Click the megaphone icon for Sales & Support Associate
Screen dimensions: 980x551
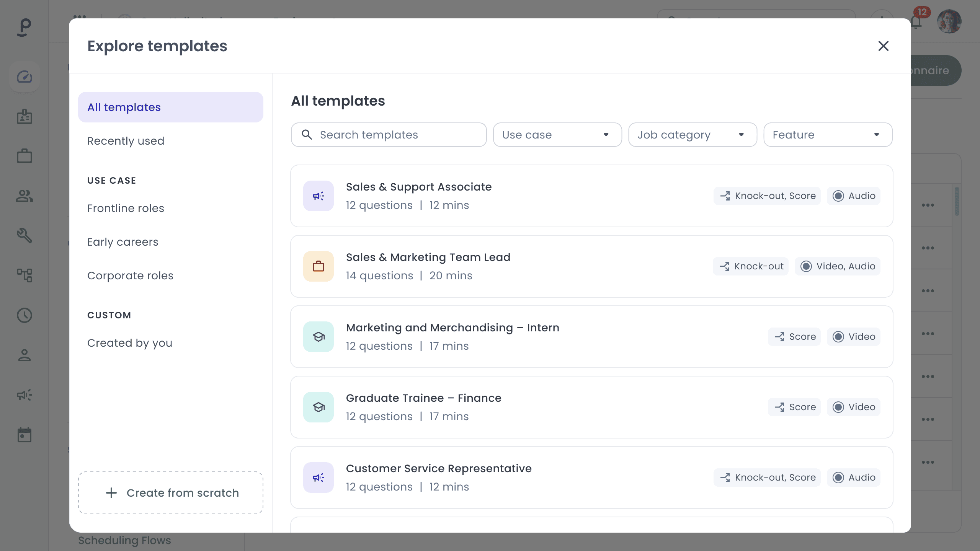(318, 196)
